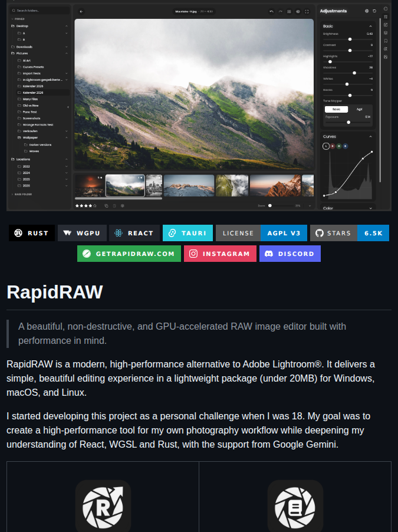The width and height of the screenshot is (398, 532).
Task: Open the getrapidraw.com website badge
Action: click(x=129, y=254)
